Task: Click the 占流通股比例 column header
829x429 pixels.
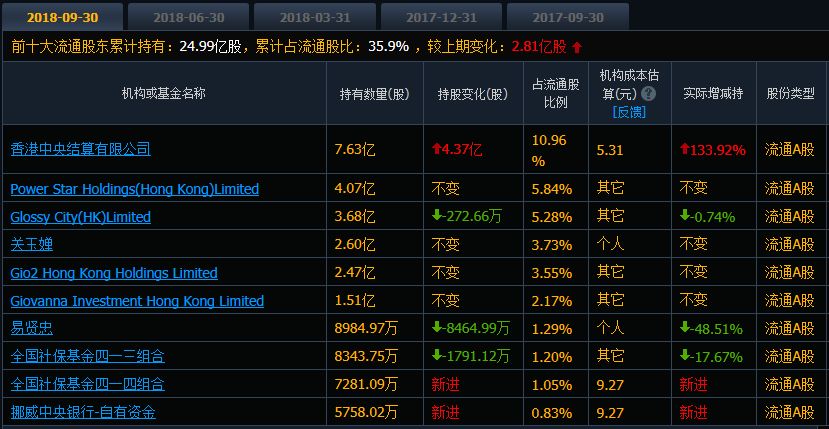Action: [556, 94]
